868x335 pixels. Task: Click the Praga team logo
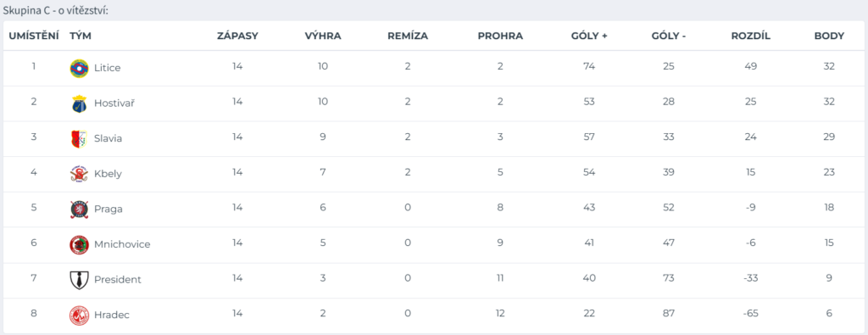pyautogui.click(x=79, y=209)
